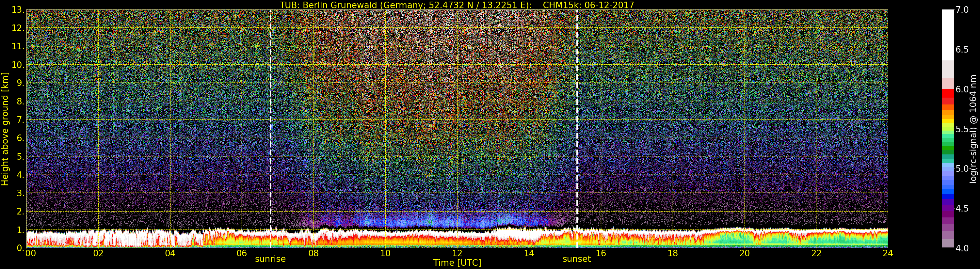Click the 12 tick on time axis
This screenshot has width=980, height=269.
click(x=457, y=253)
